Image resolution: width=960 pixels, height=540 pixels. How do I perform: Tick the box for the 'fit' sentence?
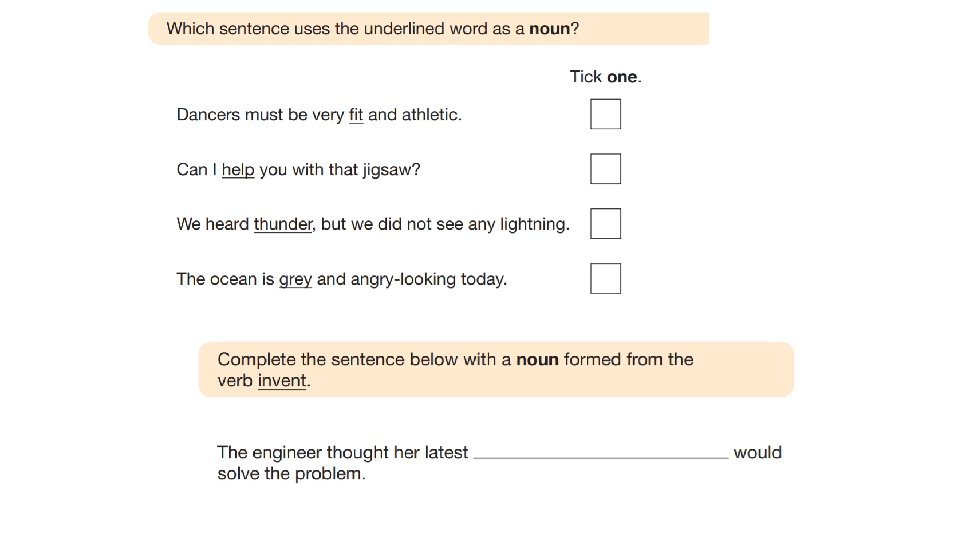tap(605, 114)
